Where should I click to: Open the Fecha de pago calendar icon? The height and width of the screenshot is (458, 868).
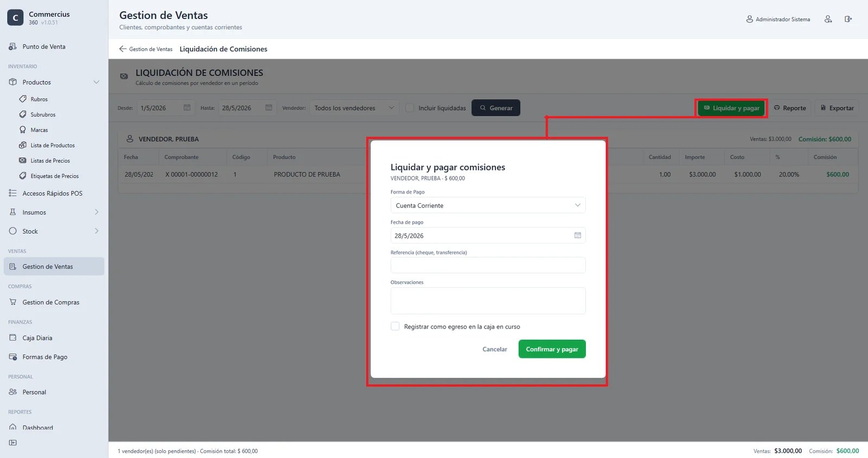click(578, 235)
